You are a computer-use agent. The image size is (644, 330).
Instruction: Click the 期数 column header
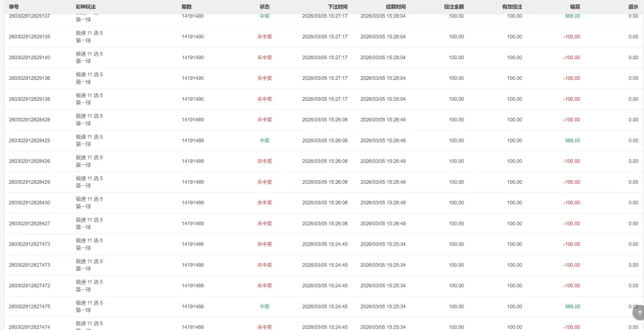tap(187, 7)
